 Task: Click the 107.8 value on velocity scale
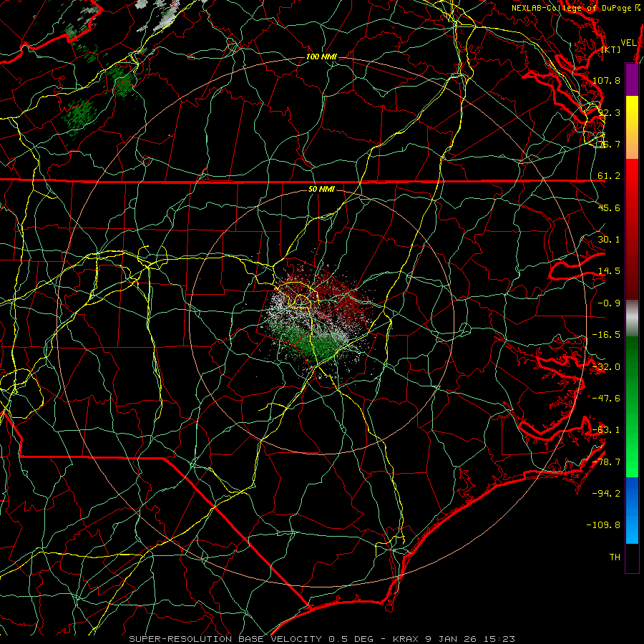607,80
